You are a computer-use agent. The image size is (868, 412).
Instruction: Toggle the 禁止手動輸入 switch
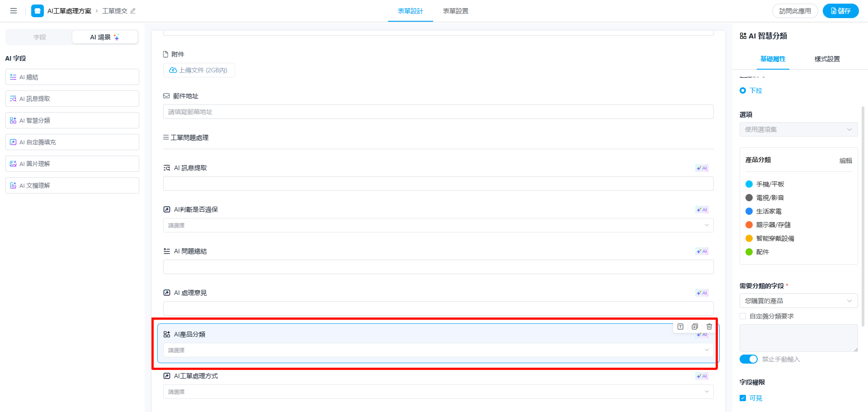coord(748,359)
